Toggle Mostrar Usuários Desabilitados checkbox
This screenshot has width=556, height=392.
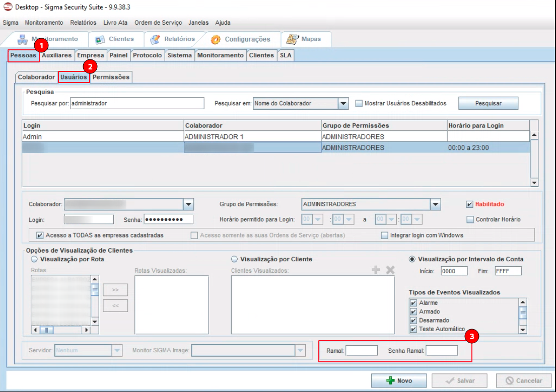(359, 104)
